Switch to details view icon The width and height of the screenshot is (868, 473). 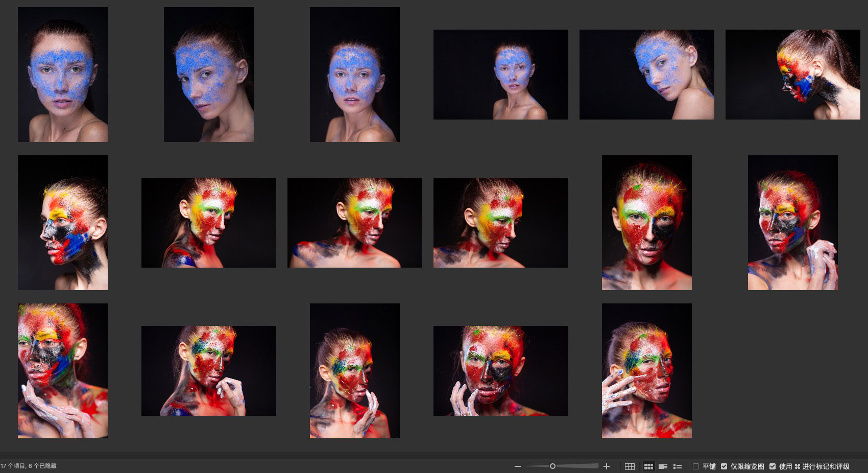pos(663,466)
